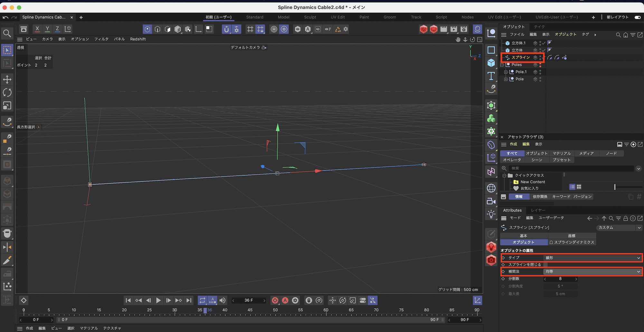
Task: Select the Rotate tool in left toolbar
Action: (7, 92)
